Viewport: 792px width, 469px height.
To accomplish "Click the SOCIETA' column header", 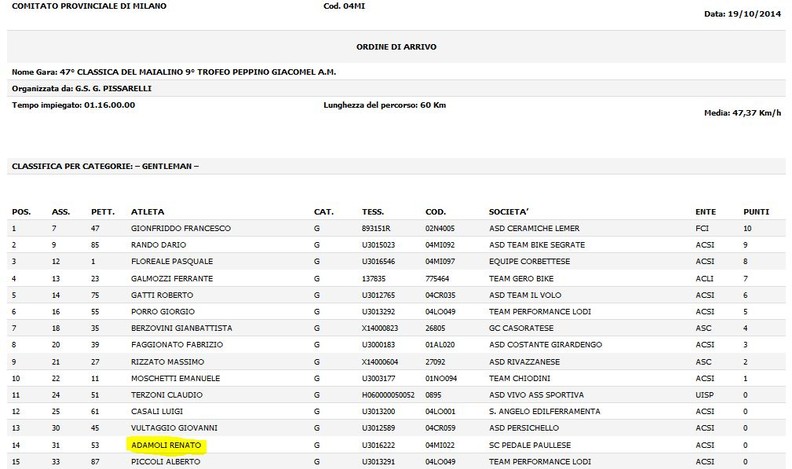I will pos(509,212).
